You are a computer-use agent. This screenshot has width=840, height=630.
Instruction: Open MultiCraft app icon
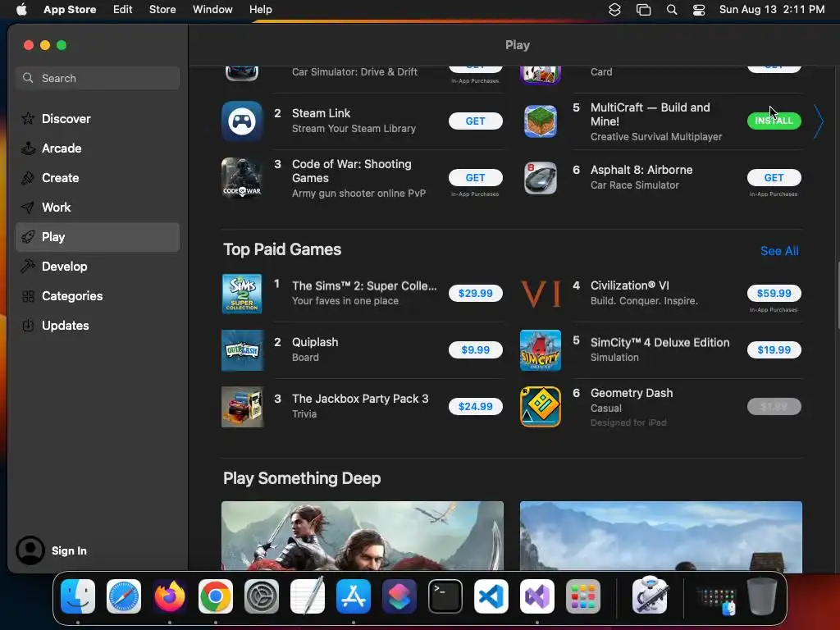[540, 121]
